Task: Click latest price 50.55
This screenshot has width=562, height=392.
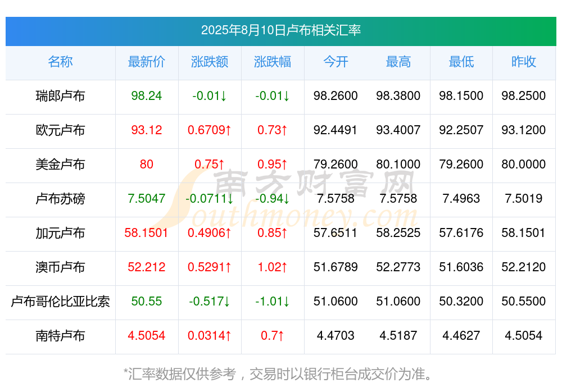Action: [x=147, y=302]
